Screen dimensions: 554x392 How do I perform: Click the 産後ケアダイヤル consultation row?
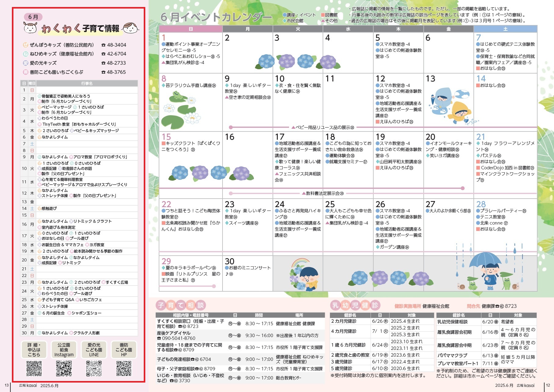(x=240, y=336)
